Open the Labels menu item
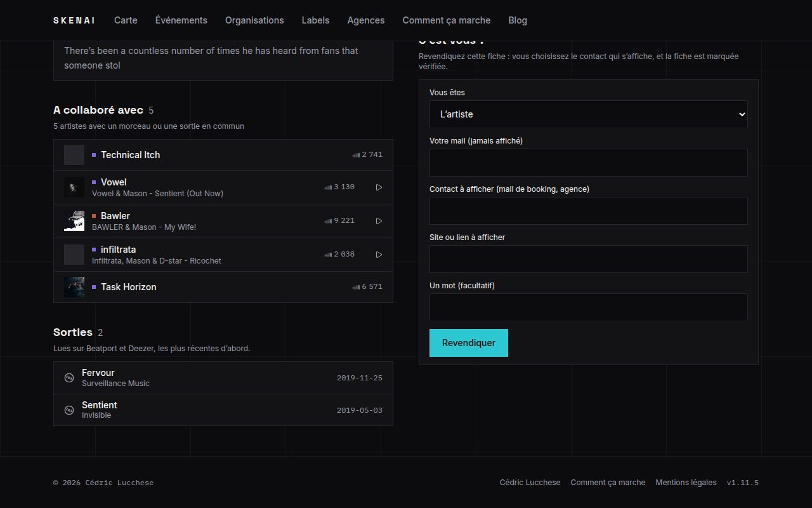 (315, 20)
